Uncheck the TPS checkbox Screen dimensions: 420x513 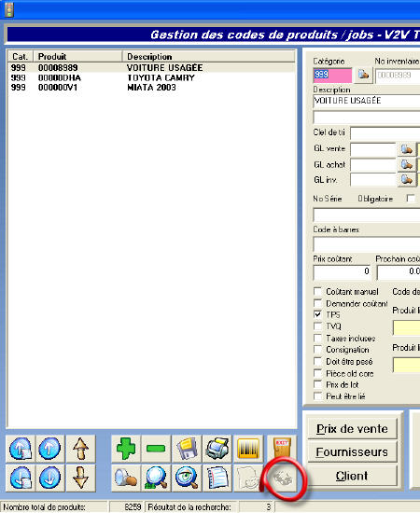(x=317, y=314)
